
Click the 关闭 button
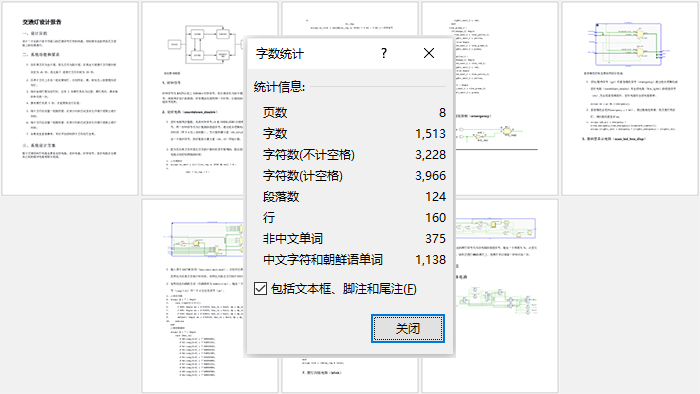pos(408,328)
